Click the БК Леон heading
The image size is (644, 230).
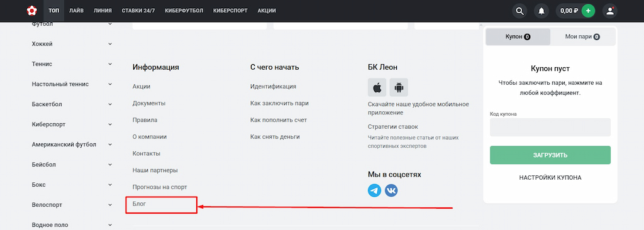click(x=383, y=67)
